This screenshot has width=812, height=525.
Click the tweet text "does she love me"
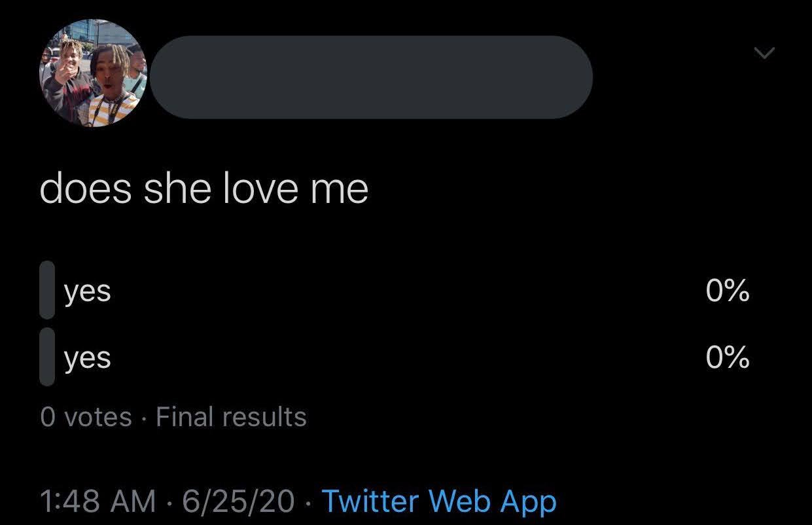204,189
